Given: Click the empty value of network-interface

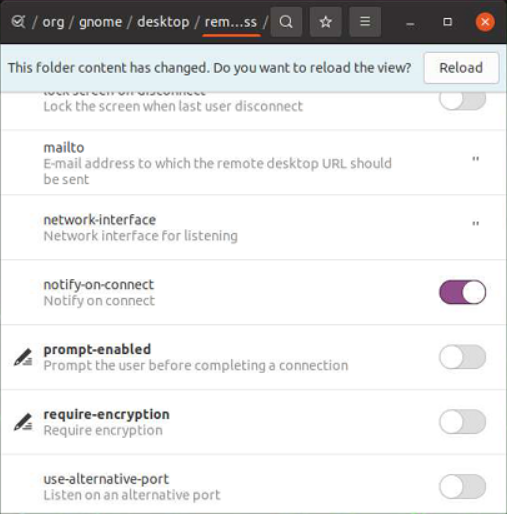Looking at the screenshot, I should point(476,223).
